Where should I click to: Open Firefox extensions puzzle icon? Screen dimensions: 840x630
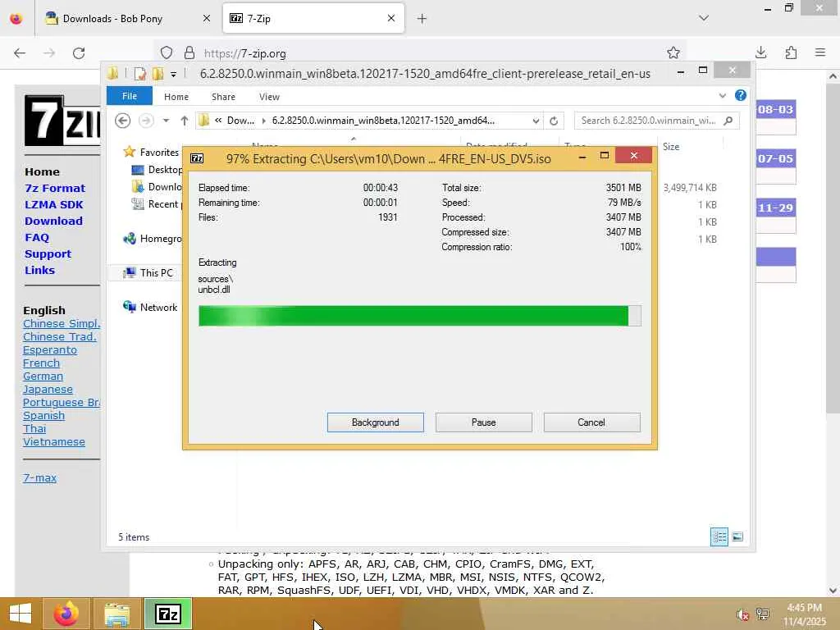(x=791, y=52)
